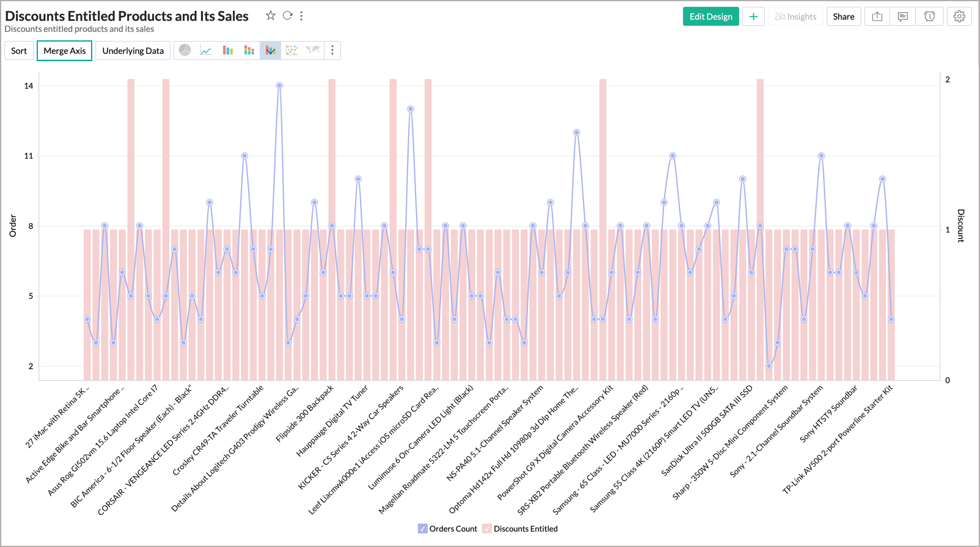980x547 pixels.
Task: Select the map chart type icon
Action: click(x=313, y=50)
